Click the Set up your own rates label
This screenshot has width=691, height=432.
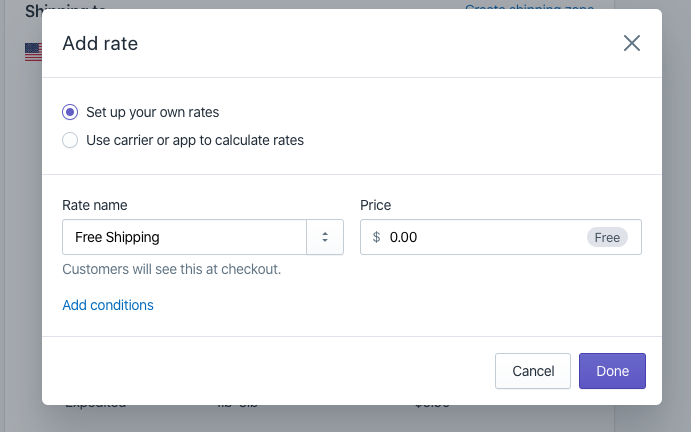[x=152, y=112]
